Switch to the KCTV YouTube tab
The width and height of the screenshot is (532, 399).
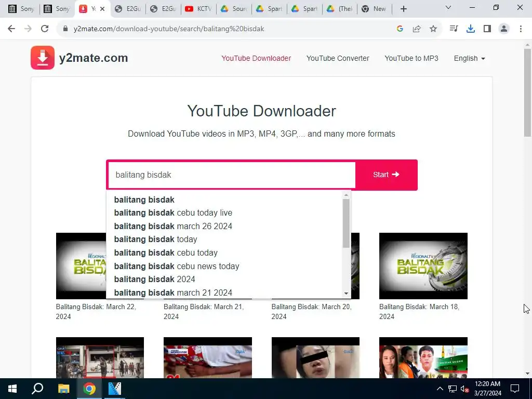coord(198,9)
